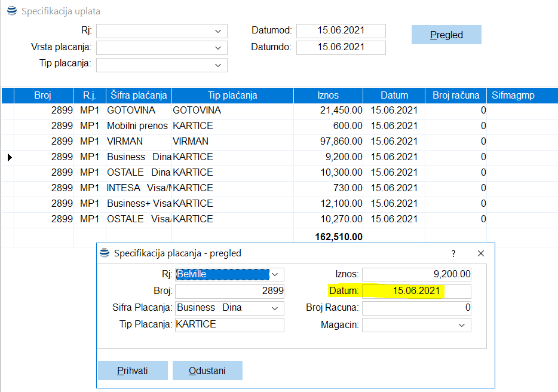The height and width of the screenshot is (392, 558).
Task: Open the Rj dropdown in the main filter
Action: 217,31
